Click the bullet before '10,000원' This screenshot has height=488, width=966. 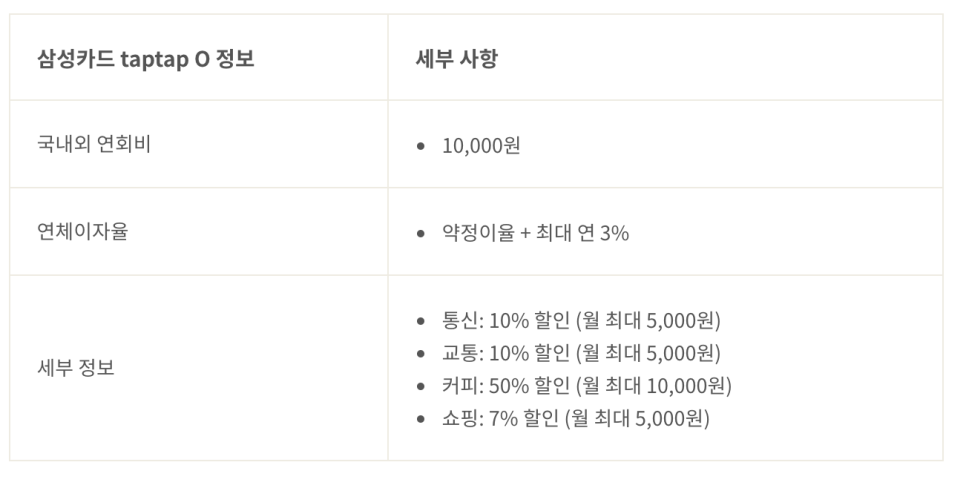point(421,147)
